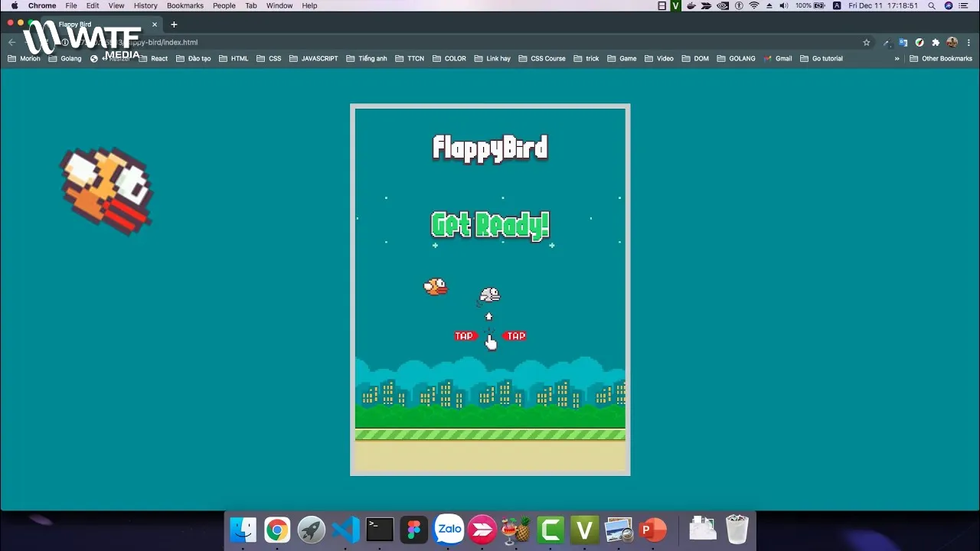
Task: Open the View menu
Action: (x=116, y=5)
